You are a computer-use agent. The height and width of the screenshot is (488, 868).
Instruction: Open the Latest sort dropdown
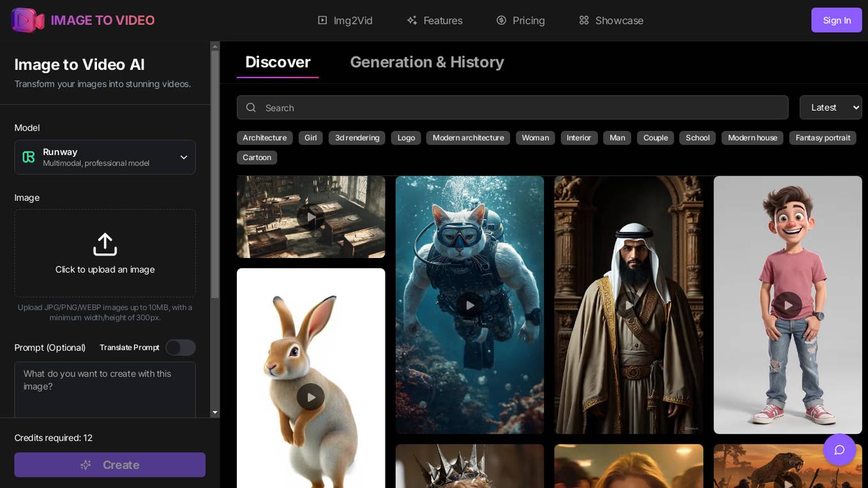click(x=831, y=107)
